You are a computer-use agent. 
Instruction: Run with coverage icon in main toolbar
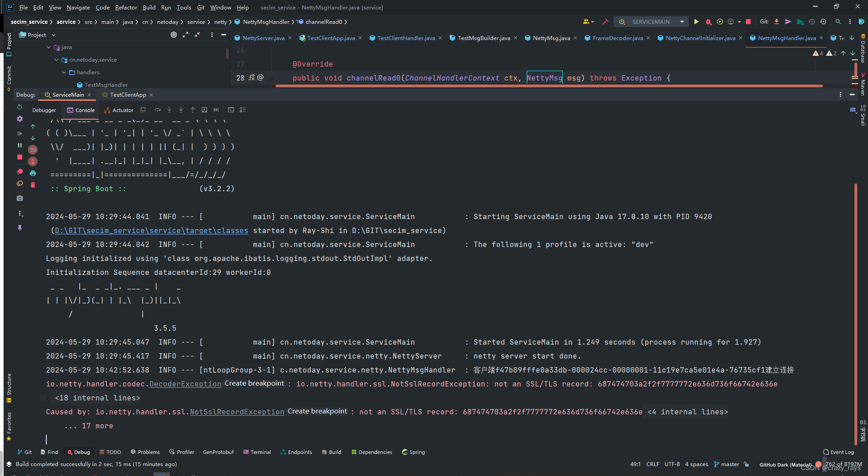coord(720,22)
